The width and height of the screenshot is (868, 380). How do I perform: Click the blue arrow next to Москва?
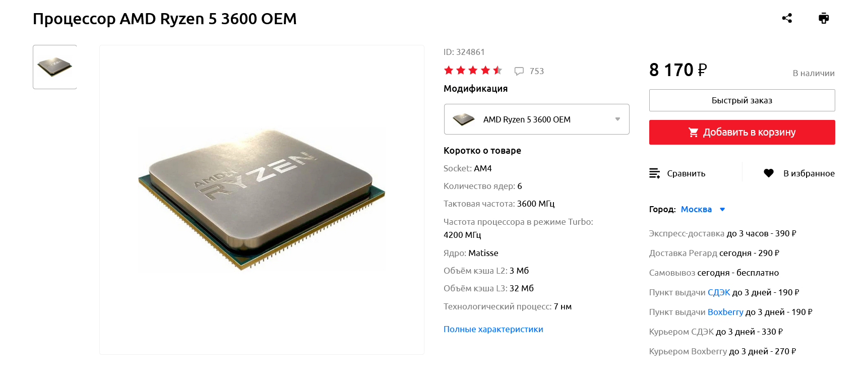(722, 209)
